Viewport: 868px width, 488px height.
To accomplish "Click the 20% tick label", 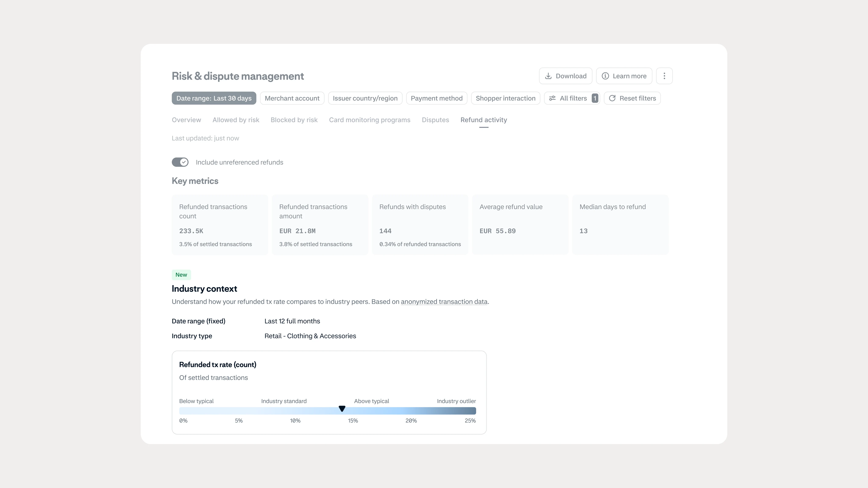I will 411,421.
